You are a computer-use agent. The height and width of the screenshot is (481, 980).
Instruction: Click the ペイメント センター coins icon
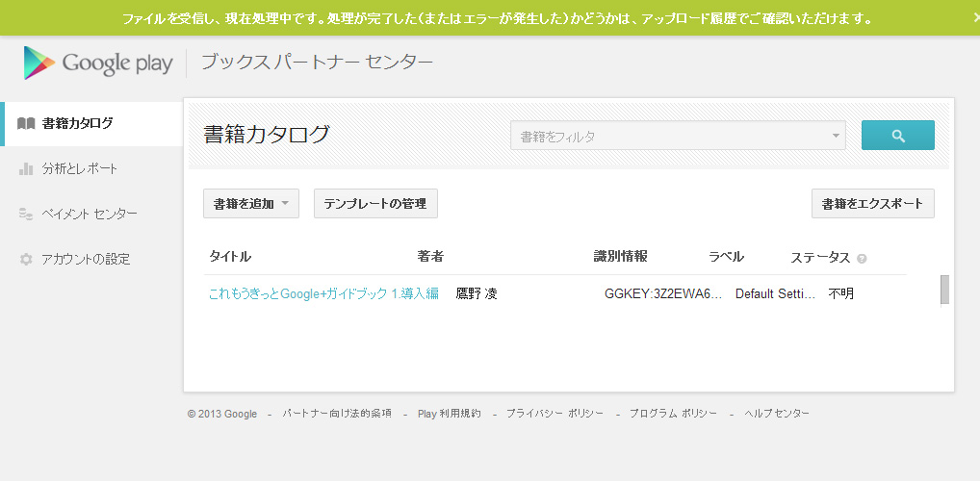(26, 215)
